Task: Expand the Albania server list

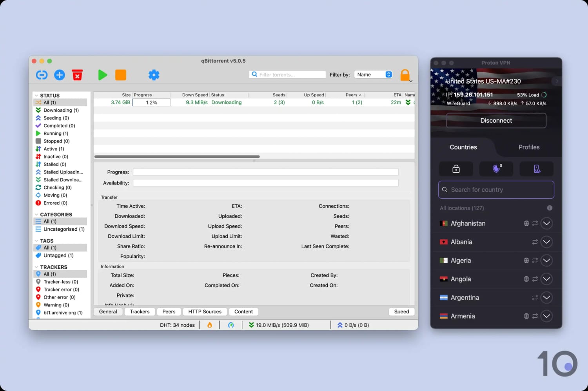Action: click(x=546, y=242)
